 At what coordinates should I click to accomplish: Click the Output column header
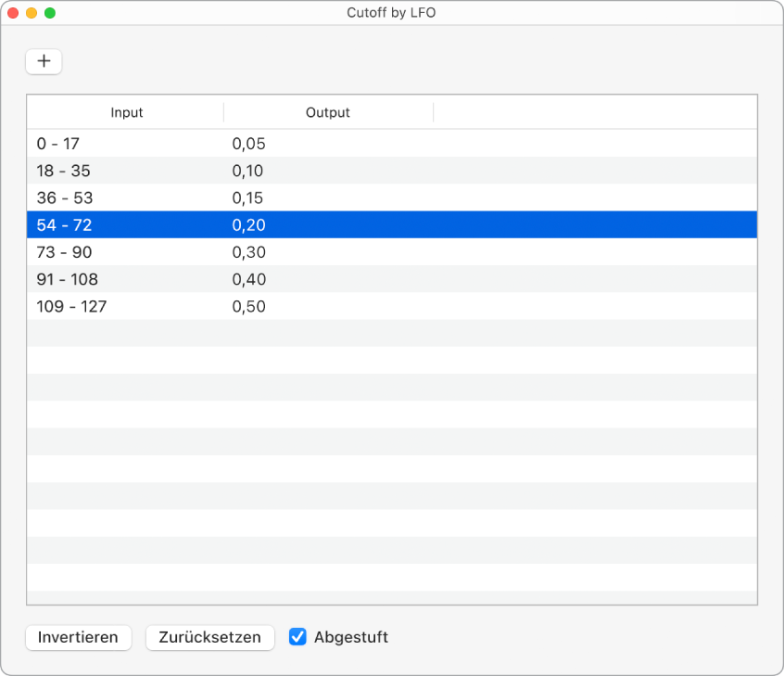coord(328,113)
